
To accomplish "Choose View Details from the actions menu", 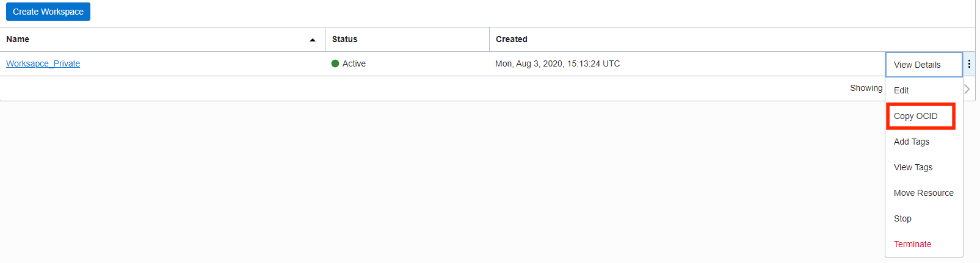I will [x=917, y=65].
